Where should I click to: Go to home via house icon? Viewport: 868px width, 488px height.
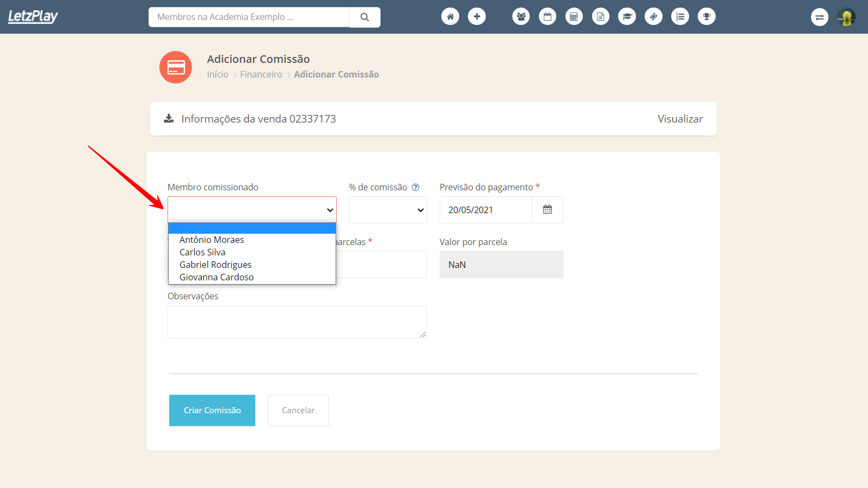click(450, 17)
